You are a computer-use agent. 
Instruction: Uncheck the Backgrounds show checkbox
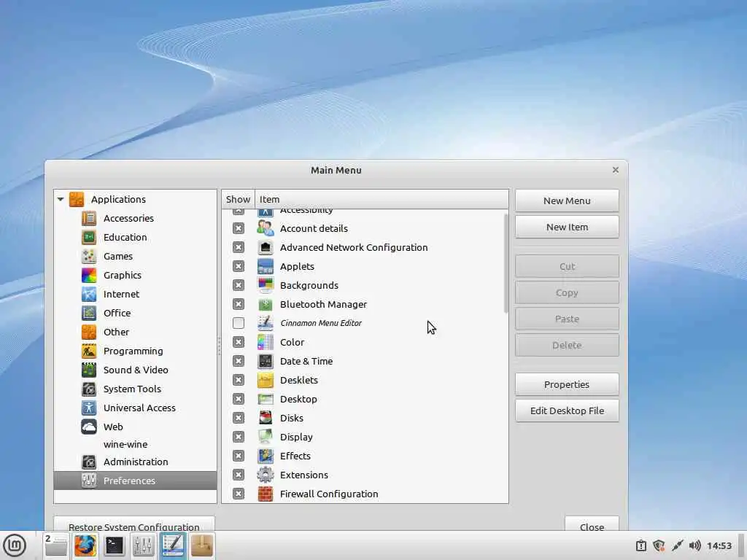(x=239, y=285)
